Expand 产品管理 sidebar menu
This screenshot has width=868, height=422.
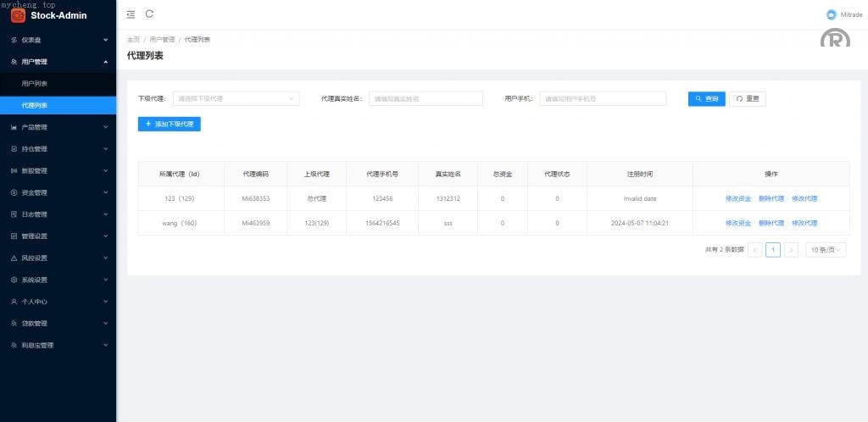58,127
